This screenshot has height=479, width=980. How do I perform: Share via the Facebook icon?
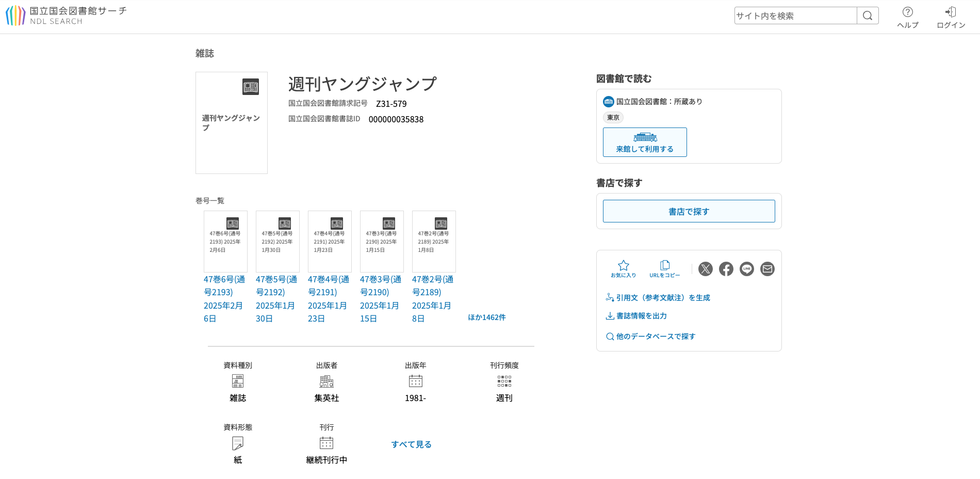click(x=726, y=269)
